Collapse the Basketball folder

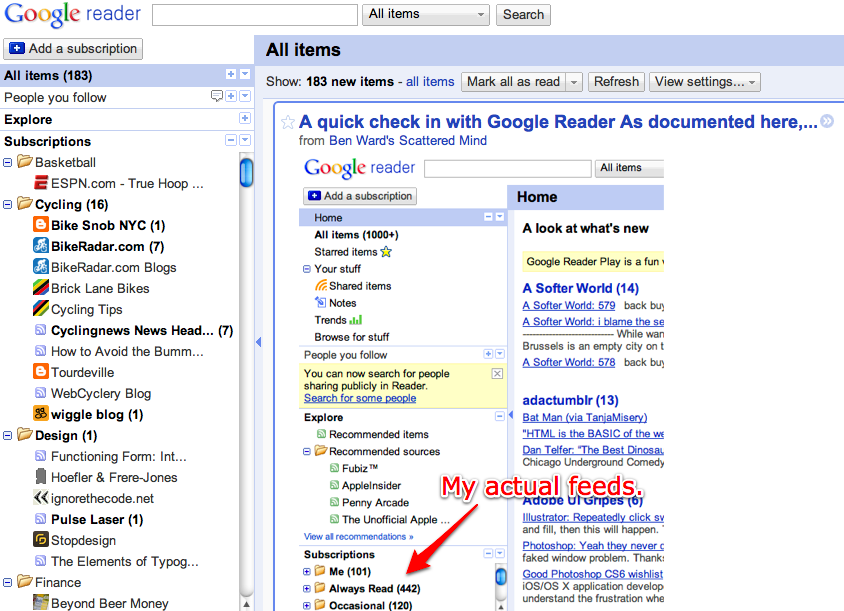pos(8,163)
